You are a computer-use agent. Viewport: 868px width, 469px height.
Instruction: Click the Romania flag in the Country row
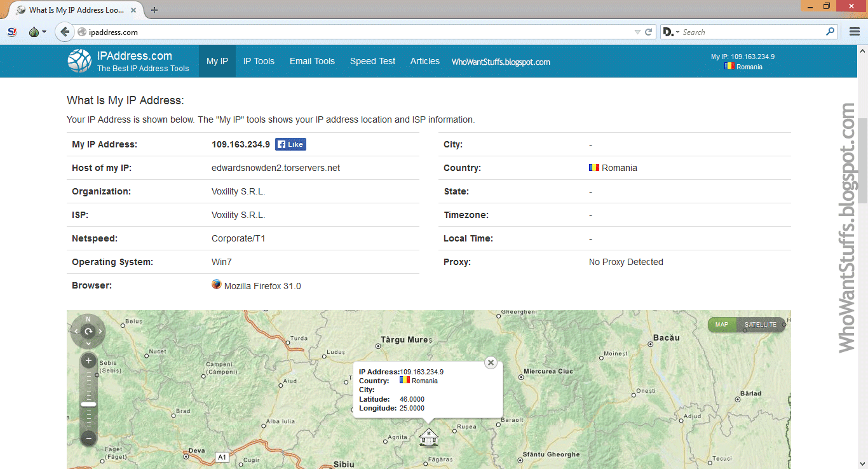[x=594, y=168]
